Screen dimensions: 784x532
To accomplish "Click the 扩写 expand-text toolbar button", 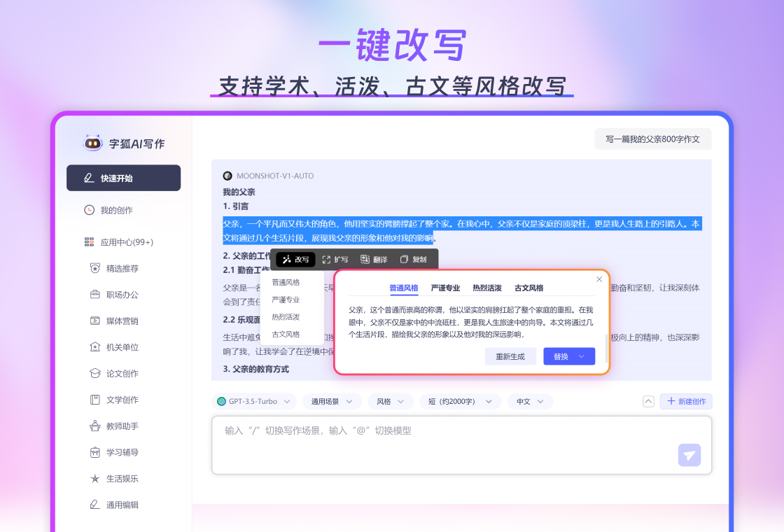I will pos(335,259).
